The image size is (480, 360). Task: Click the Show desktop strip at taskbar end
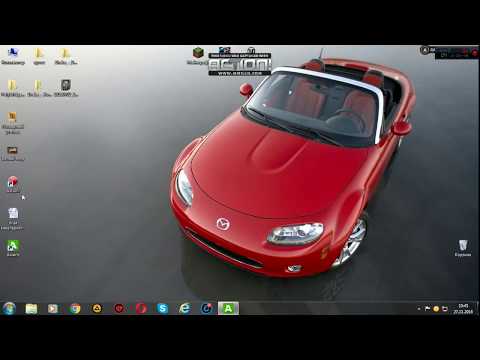click(478, 308)
